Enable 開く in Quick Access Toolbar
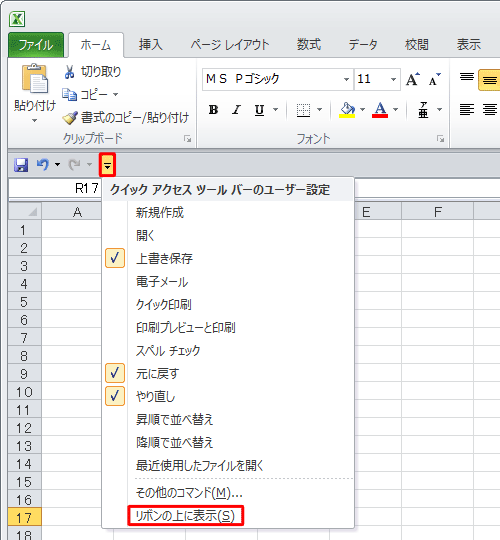 [x=145, y=236]
